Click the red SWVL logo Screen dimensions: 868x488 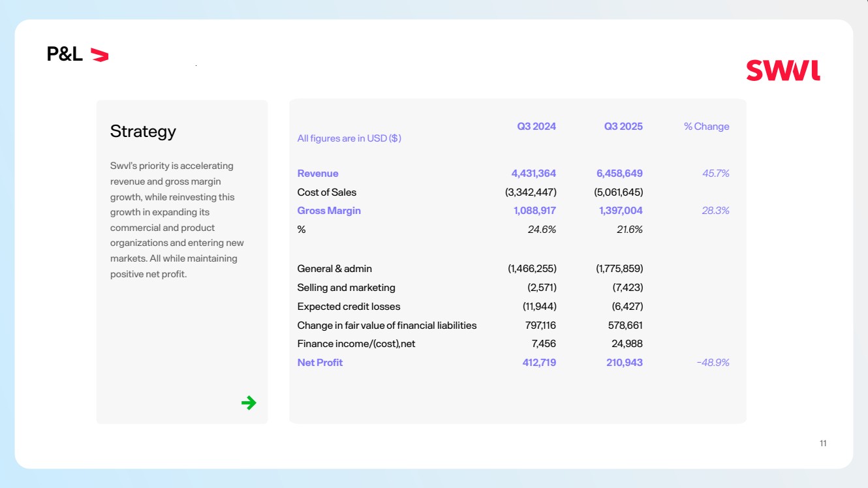click(783, 70)
